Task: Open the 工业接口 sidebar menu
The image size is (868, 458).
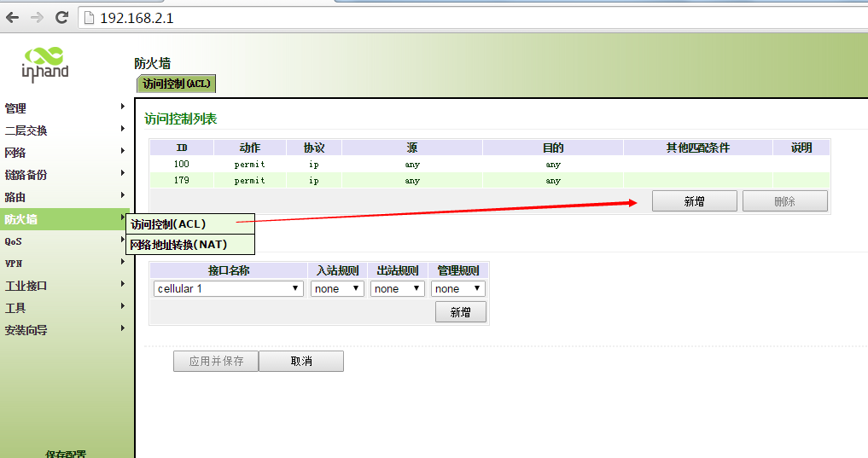Action: point(26,286)
